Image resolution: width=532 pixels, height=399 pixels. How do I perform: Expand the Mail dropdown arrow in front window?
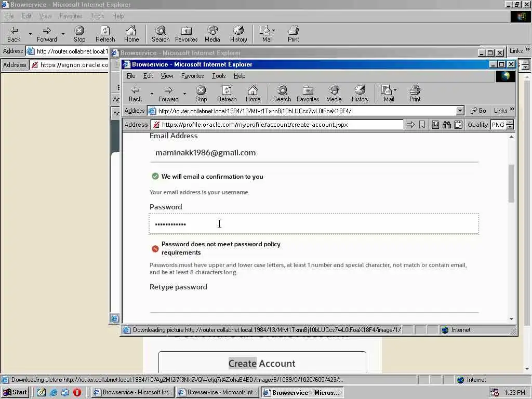pos(395,90)
